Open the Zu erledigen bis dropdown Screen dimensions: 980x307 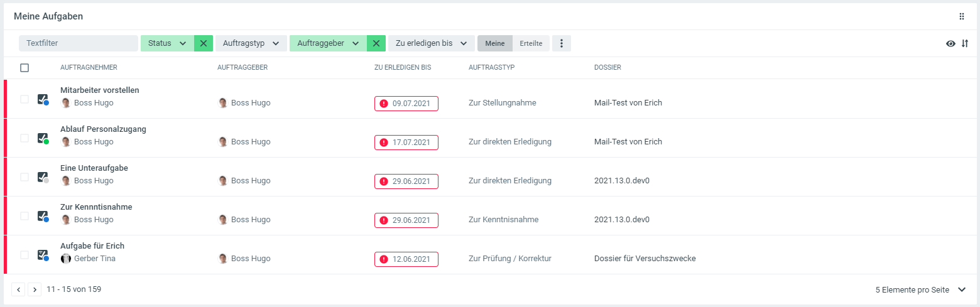431,43
